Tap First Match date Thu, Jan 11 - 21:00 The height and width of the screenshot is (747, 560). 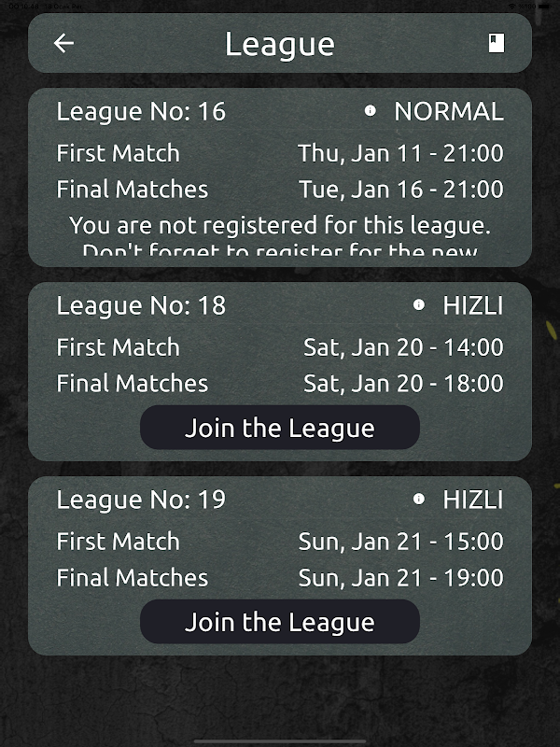(400, 153)
